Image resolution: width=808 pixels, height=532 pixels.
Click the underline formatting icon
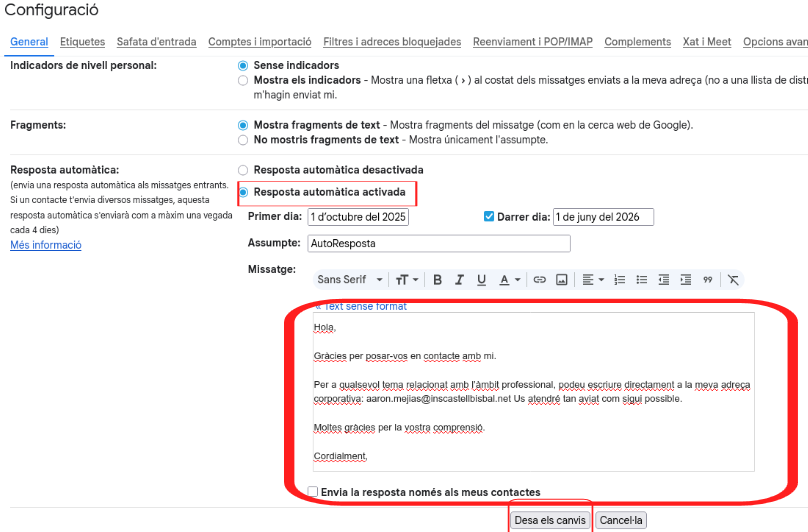coord(481,280)
